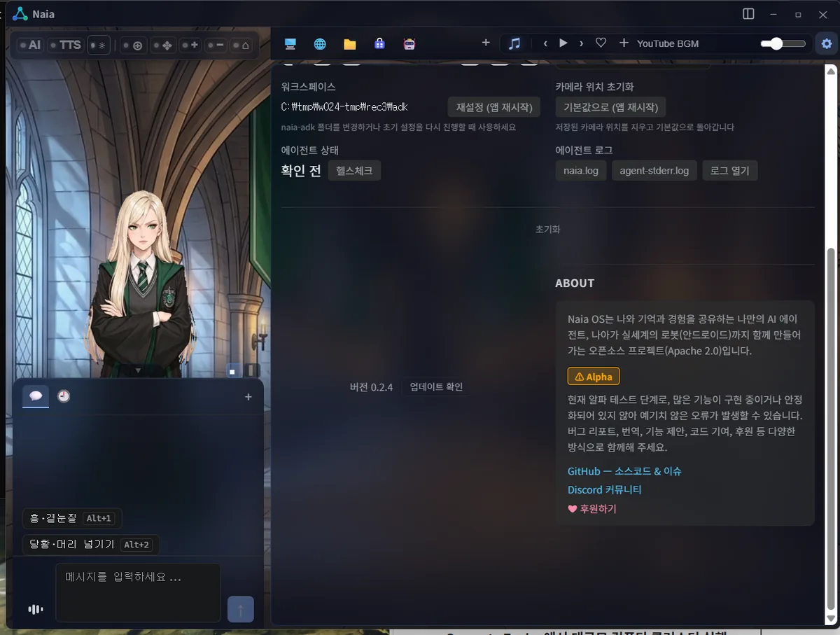Open the globe browser panel icon

click(320, 43)
